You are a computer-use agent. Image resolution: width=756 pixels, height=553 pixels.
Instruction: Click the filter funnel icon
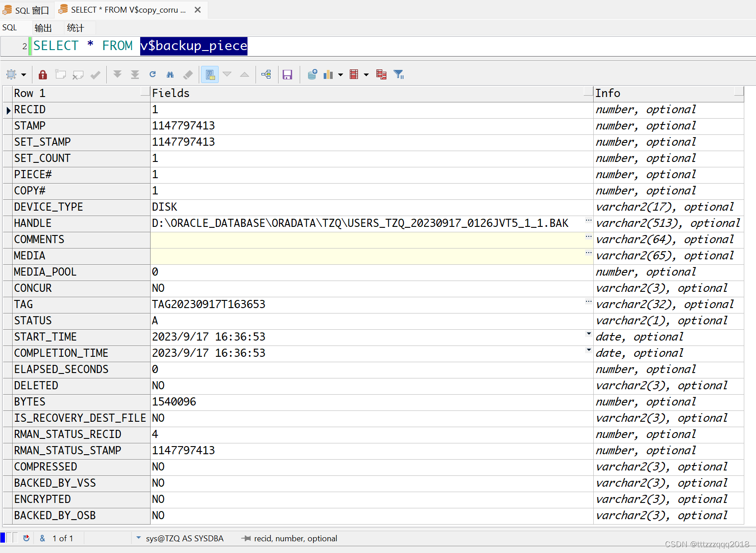[399, 74]
